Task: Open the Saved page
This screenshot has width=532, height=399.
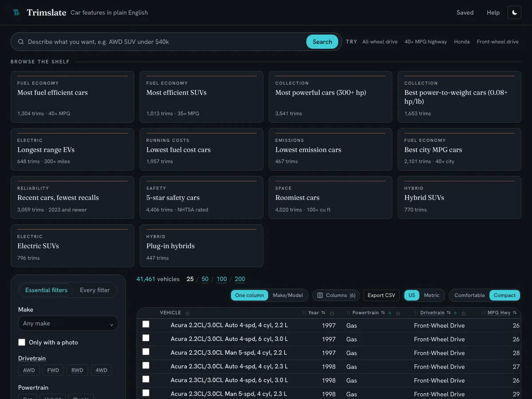Action: click(465, 12)
